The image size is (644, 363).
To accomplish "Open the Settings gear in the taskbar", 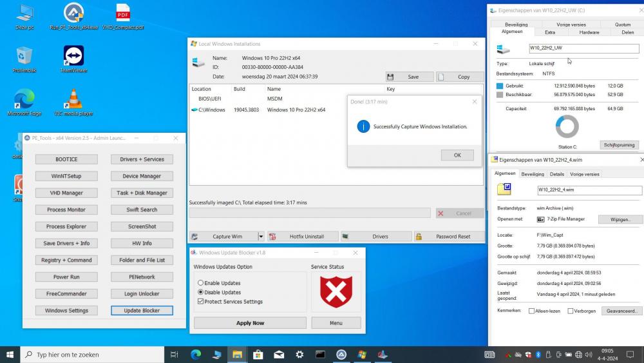I will tap(299, 355).
